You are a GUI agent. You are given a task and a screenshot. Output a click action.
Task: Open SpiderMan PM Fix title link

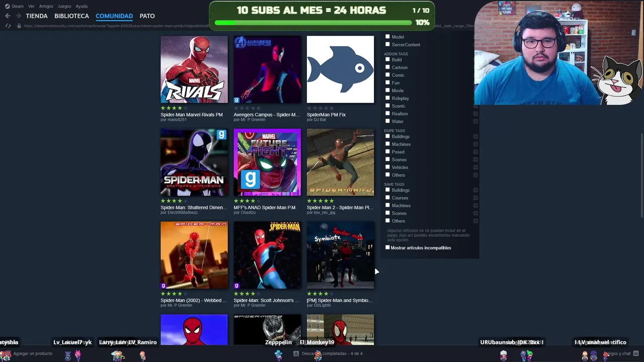pyautogui.click(x=327, y=115)
